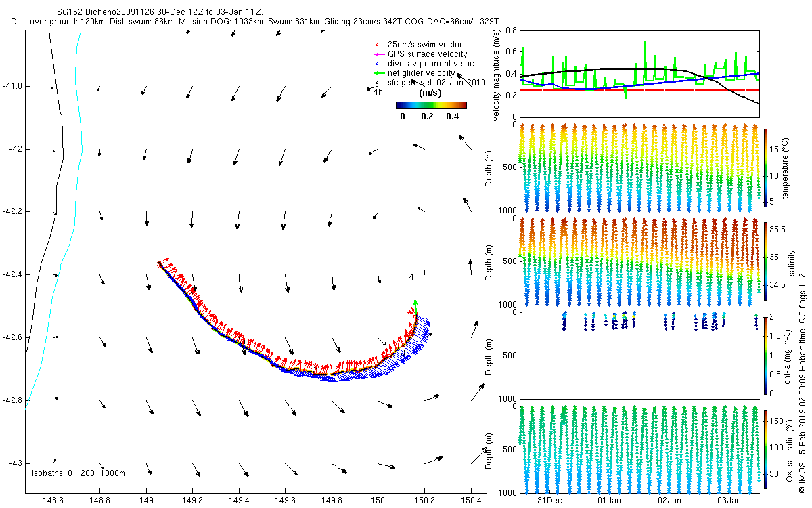Click the m/s velocity colorbar under the legend
Screen dimensions: 812x508
pos(431,105)
